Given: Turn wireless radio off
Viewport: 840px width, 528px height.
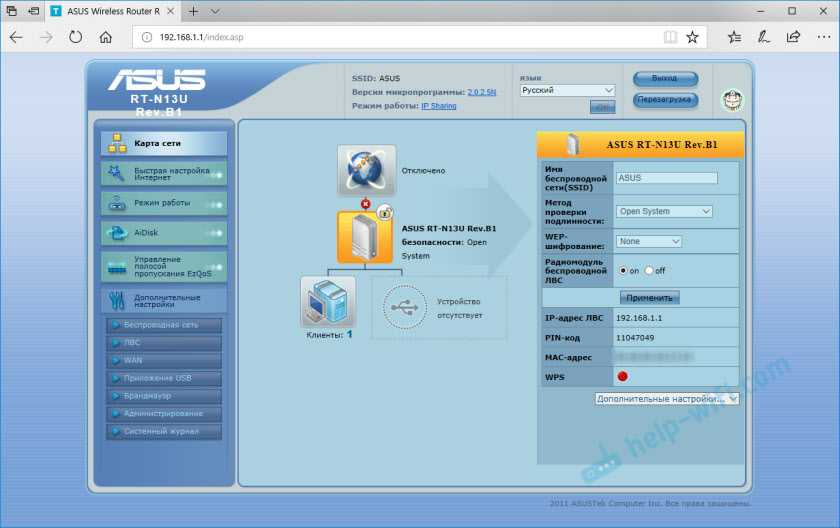Looking at the screenshot, I should (x=649, y=270).
